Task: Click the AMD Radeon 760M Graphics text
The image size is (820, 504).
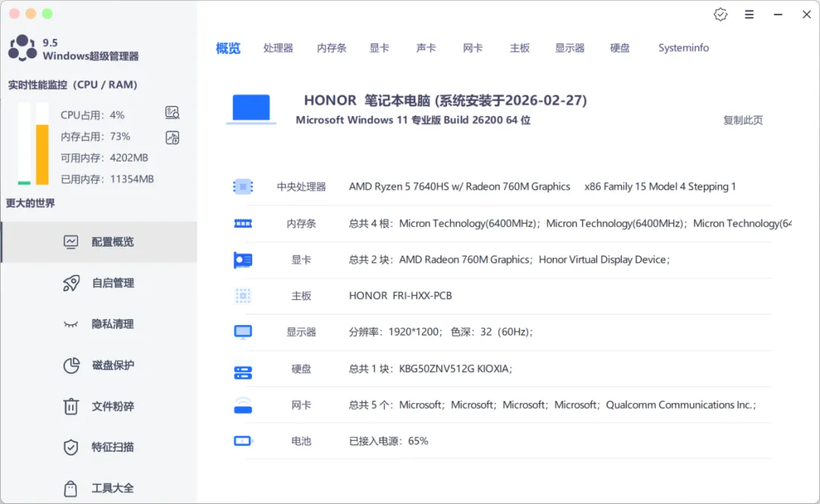Action: point(464,260)
